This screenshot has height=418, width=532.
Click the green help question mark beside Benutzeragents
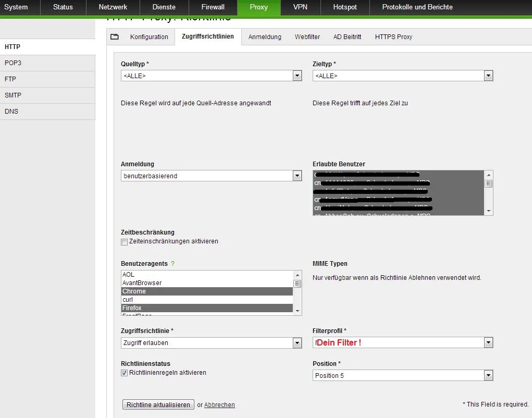(x=172, y=264)
